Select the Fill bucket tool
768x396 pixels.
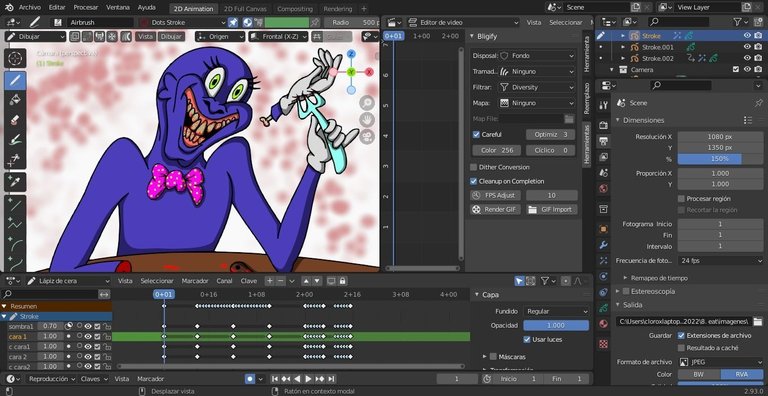tap(15, 99)
